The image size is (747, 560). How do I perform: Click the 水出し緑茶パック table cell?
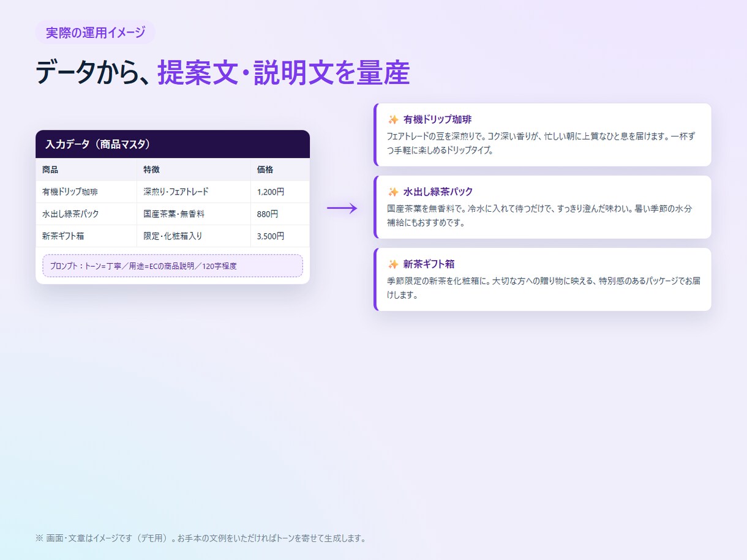pos(86,214)
